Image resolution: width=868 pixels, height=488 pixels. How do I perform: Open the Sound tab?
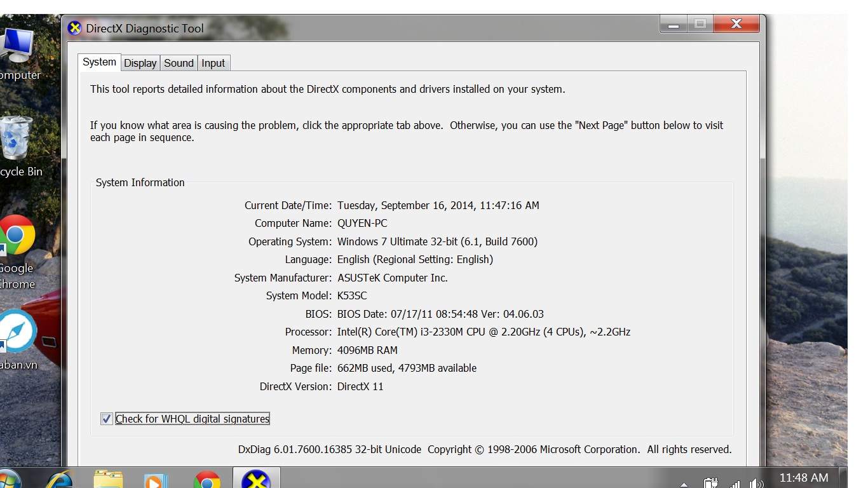pos(179,63)
